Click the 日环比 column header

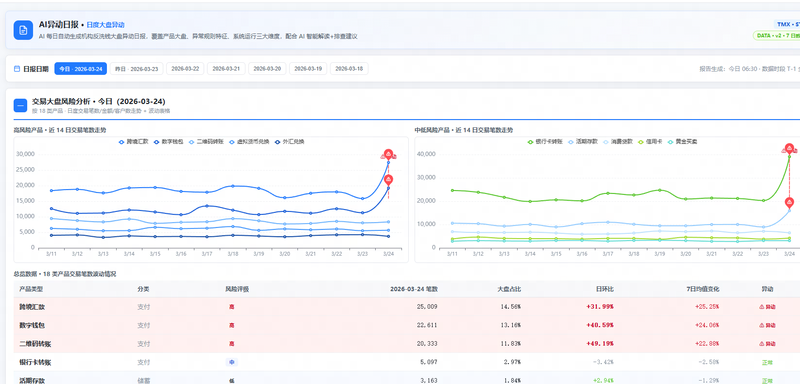tap(605, 289)
